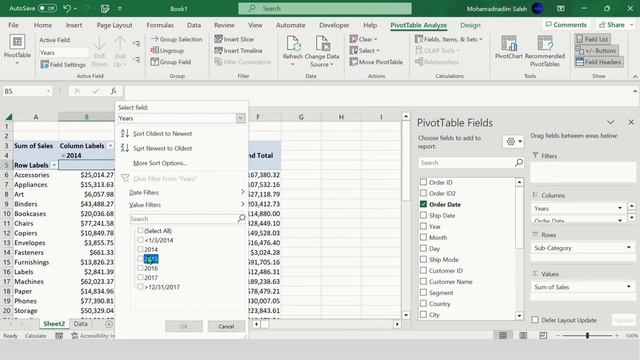
Task: Toggle the Field List pane
Action: [x=593, y=39]
